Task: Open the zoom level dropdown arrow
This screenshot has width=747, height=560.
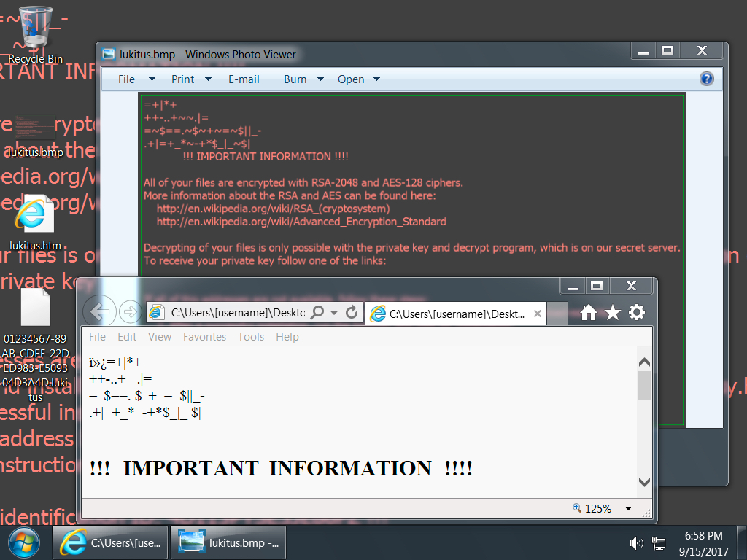Action: [x=628, y=508]
